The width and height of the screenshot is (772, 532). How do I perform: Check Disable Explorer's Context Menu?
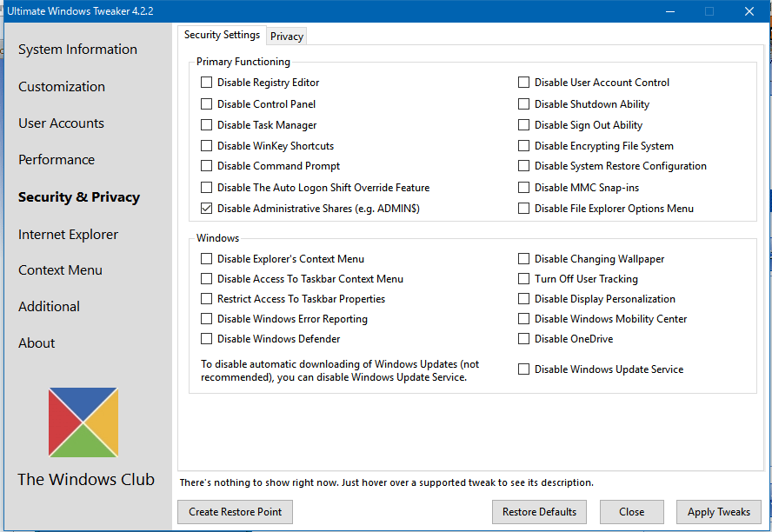(206, 259)
